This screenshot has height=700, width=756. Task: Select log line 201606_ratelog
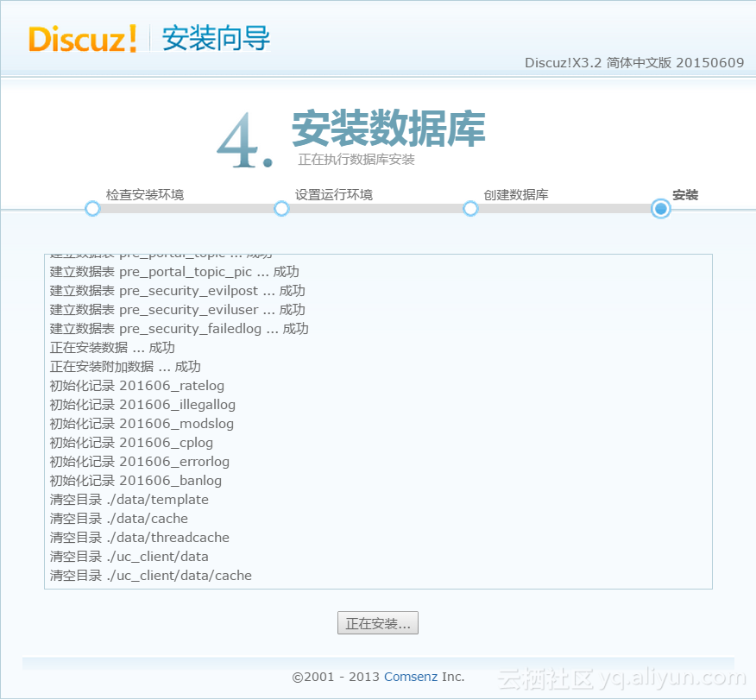click(137, 386)
